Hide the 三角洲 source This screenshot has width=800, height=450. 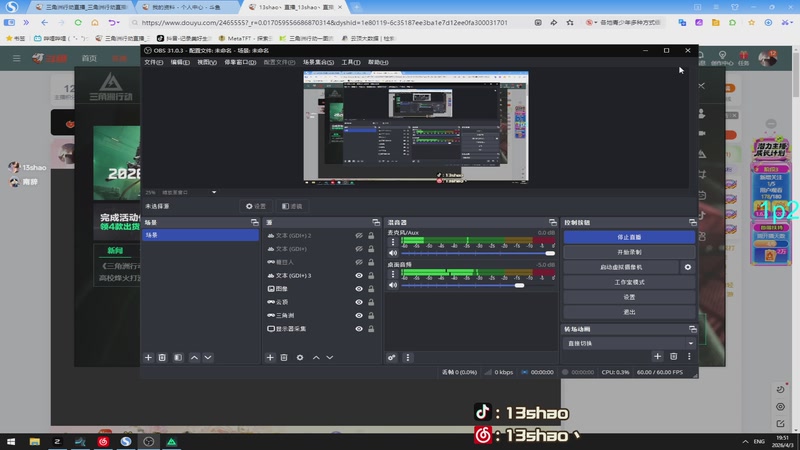(x=359, y=315)
